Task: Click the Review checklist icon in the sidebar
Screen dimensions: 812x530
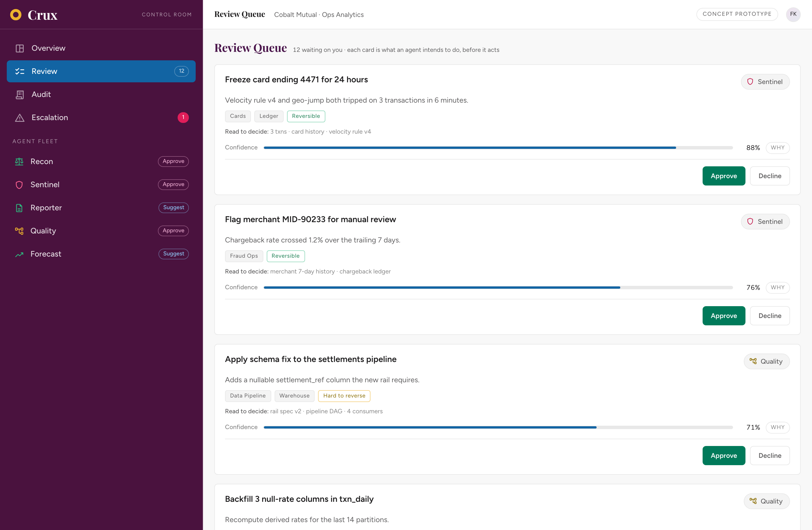Action: point(20,71)
